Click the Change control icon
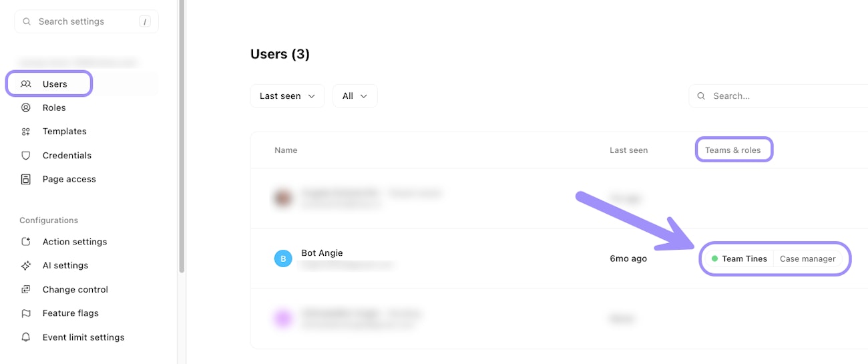868x364 pixels. pyautogui.click(x=26, y=289)
